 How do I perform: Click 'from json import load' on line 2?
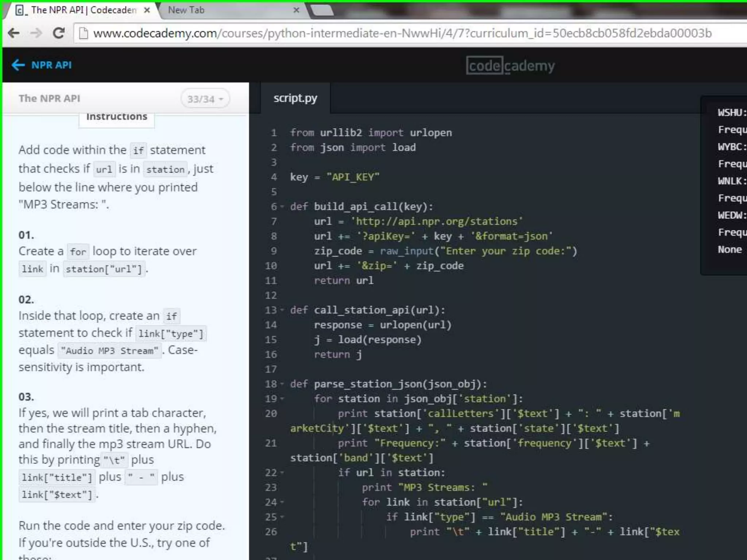(353, 148)
